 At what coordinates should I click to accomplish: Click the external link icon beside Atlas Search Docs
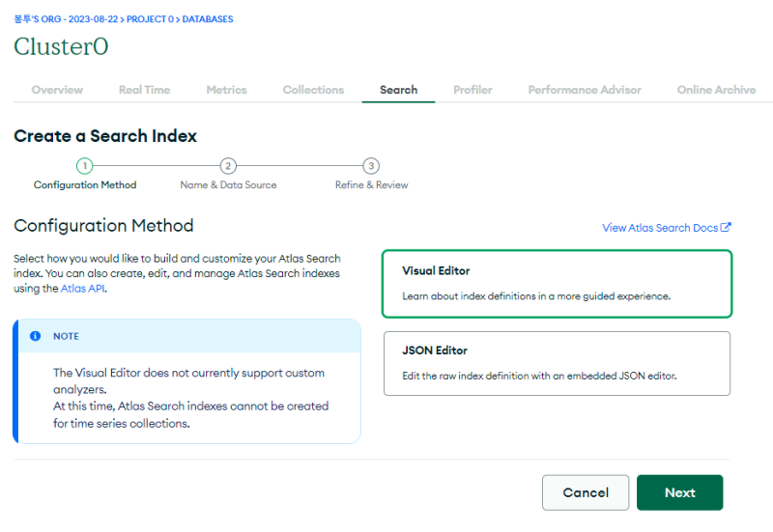[x=726, y=228]
